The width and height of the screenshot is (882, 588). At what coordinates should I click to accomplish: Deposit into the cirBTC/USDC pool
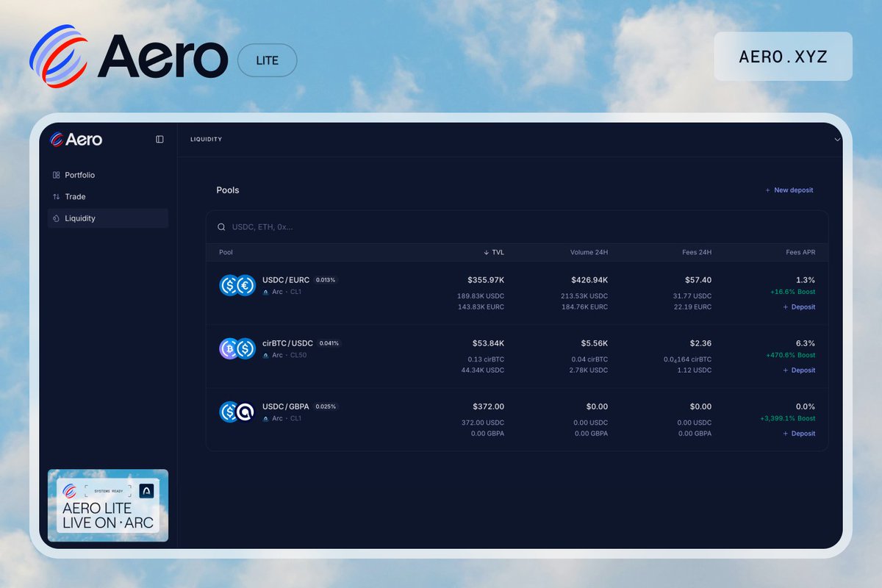click(799, 370)
